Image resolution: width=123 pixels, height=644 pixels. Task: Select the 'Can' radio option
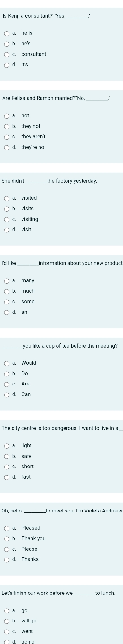click(x=7, y=395)
